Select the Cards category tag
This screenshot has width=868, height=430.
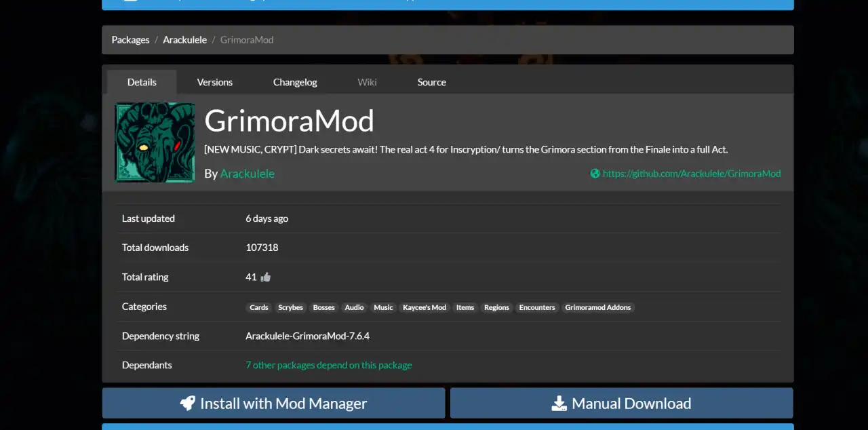pyautogui.click(x=259, y=307)
